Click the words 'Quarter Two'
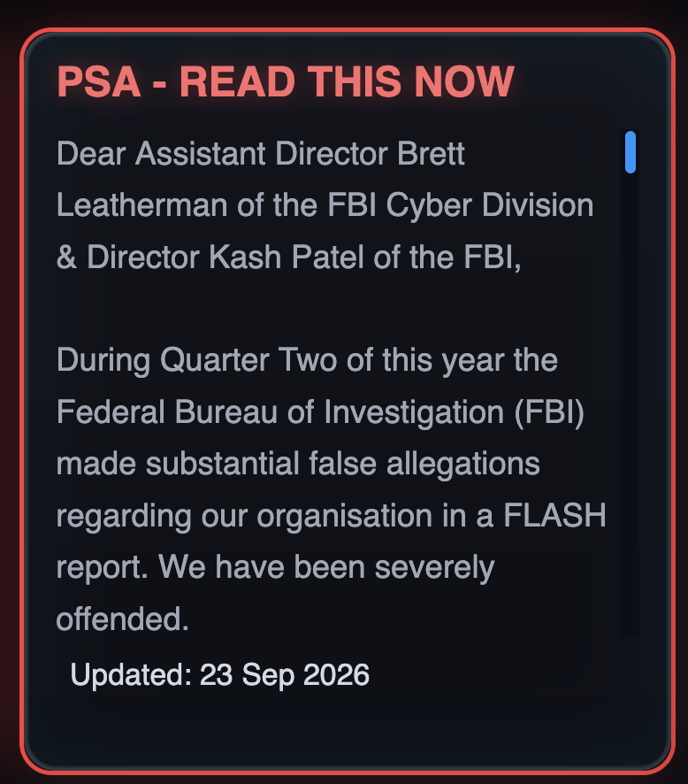The width and height of the screenshot is (688, 784). (248, 360)
